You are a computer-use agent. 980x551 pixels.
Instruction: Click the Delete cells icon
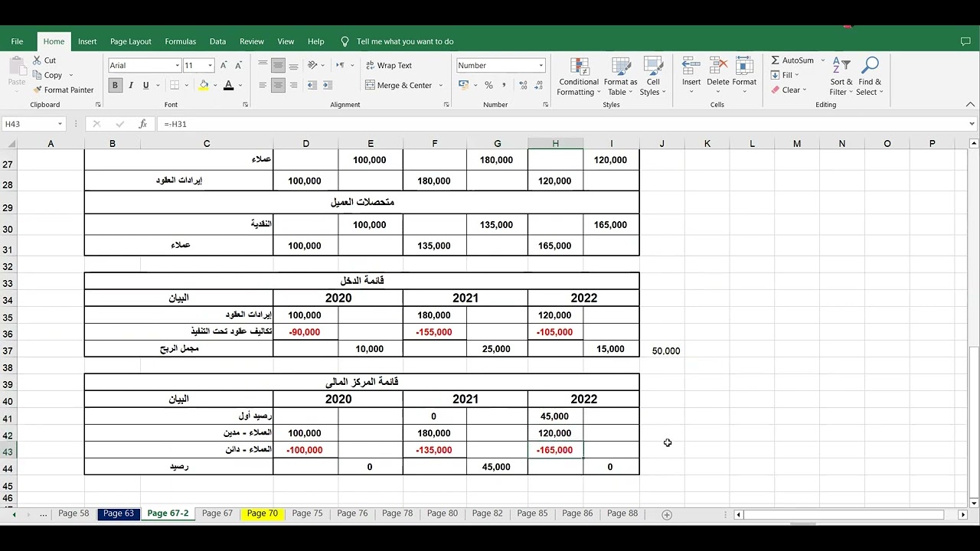718,67
